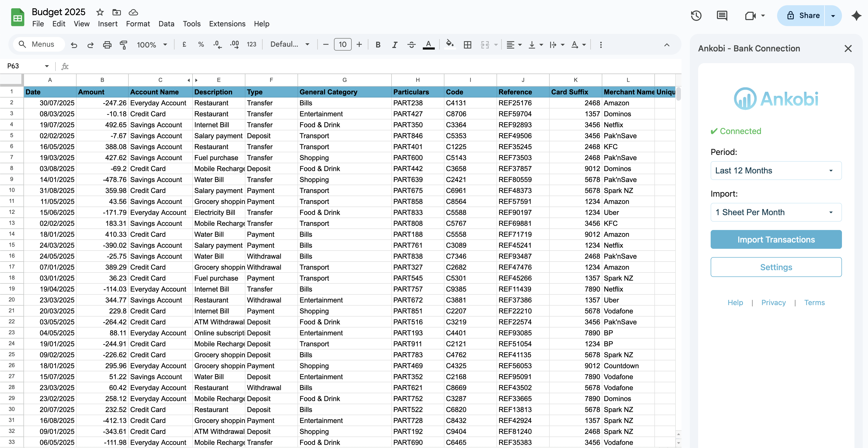Open the Gemini sparkle assistant

[856, 16]
